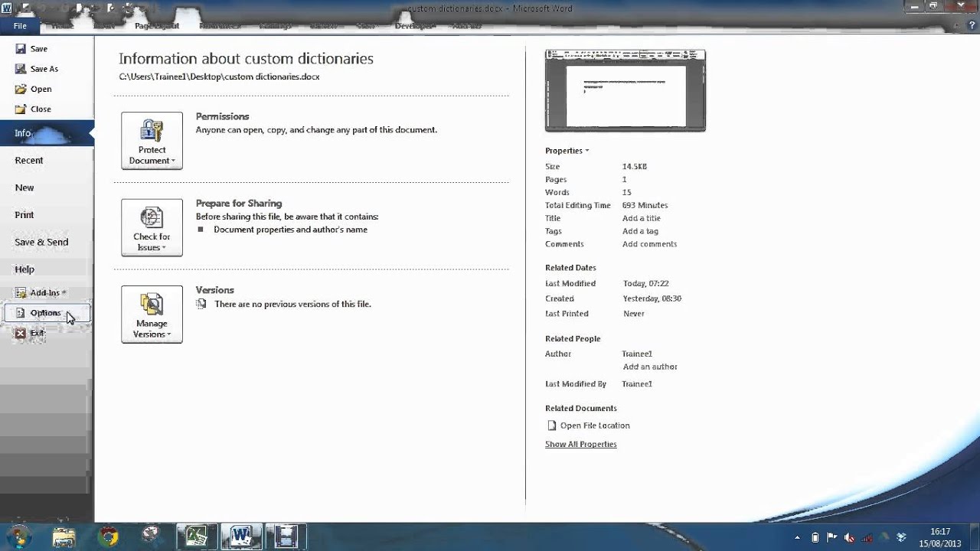Click the Document properties and author's name item

(290, 230)
